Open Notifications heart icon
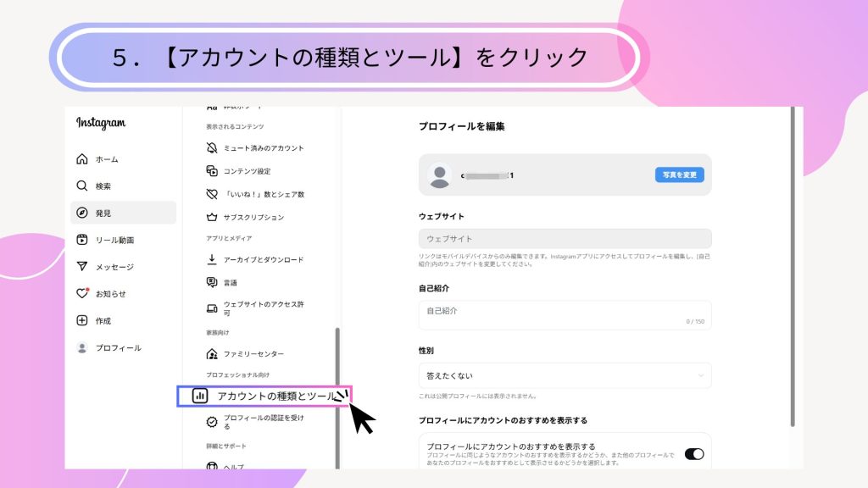This screenshot has height=488, width=868. tap(82, 293)
